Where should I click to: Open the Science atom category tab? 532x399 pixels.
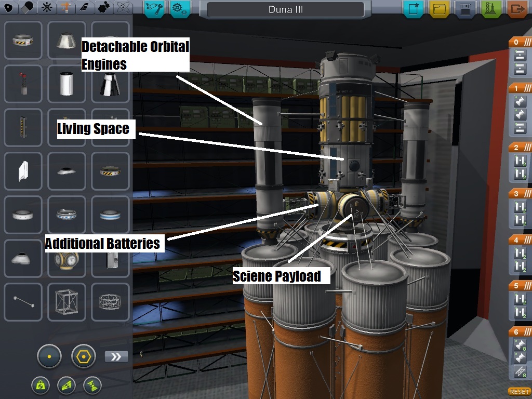123,7
